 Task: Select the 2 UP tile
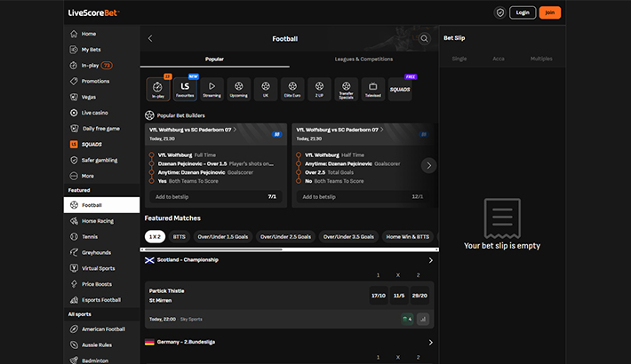pos(319,89)
